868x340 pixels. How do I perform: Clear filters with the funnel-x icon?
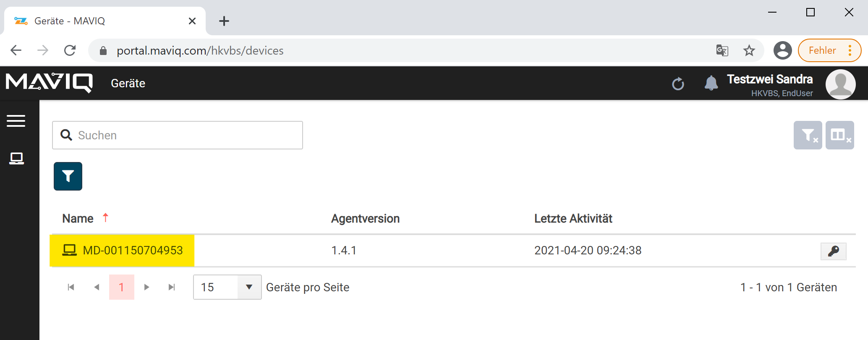[x=808, y=135]
